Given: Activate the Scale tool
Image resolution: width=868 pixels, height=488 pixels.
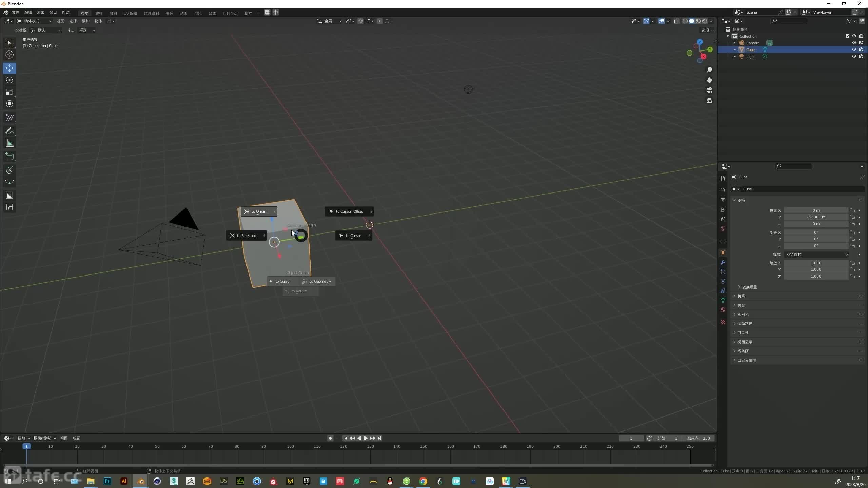Looking at the screenshot, I should 9,92.
